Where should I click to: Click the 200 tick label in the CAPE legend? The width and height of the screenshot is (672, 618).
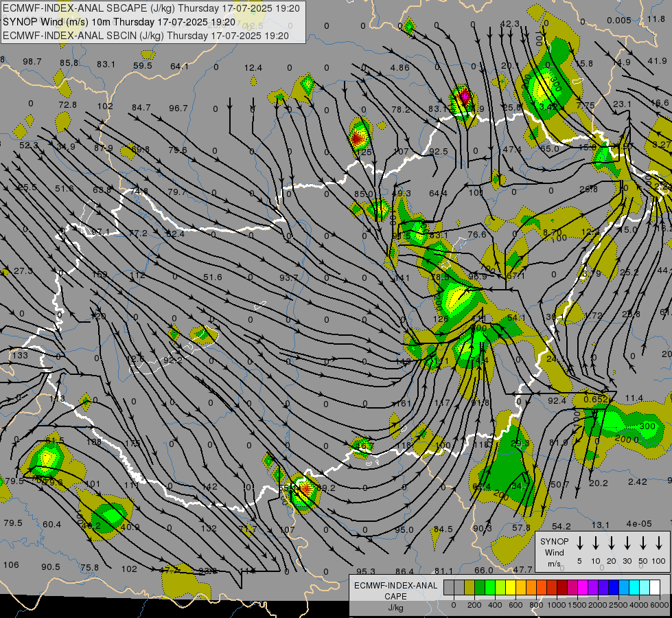pos(474,605)
